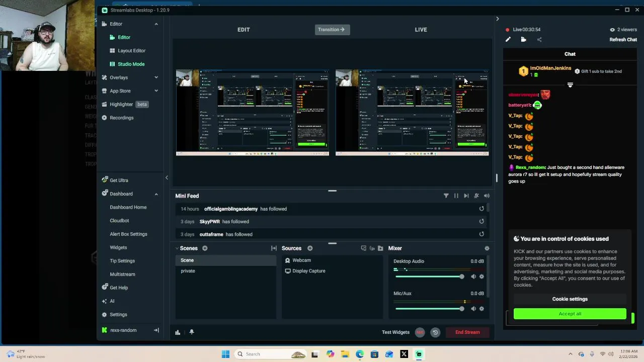Open the Mixer settings gear
The width and height of the screenshot is (644, 362).
click(x=487, y=248)
